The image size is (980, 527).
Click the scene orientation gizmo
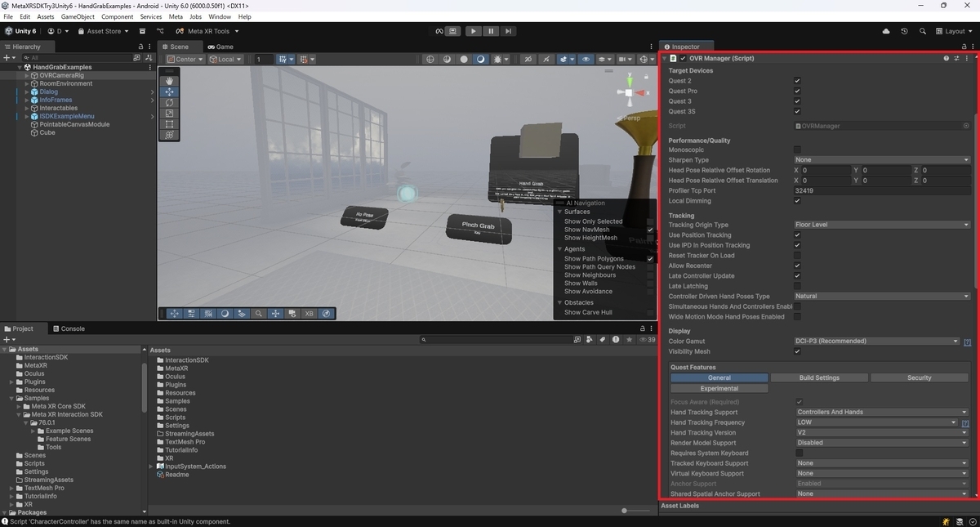click(x=629, y=92)
